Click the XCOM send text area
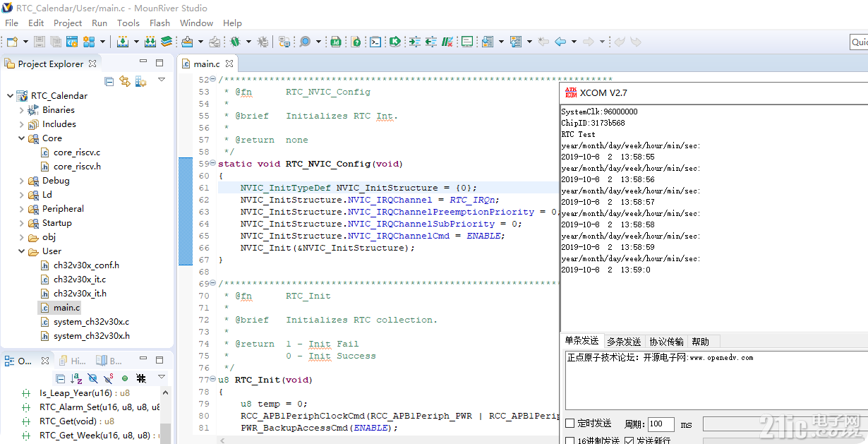The width and height of the screenshot is (868, 444). 715,381
